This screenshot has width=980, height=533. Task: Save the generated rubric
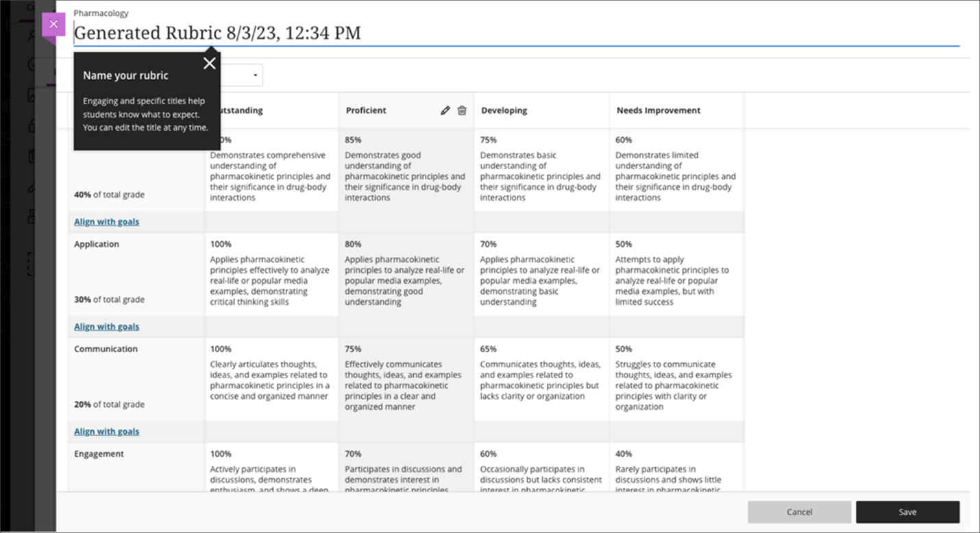tap(907, 512)
